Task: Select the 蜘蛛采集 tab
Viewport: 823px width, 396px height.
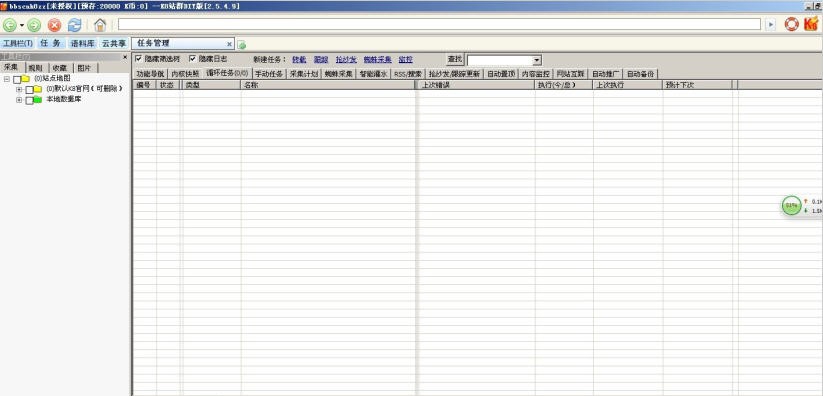Action: tap(339, 74)
